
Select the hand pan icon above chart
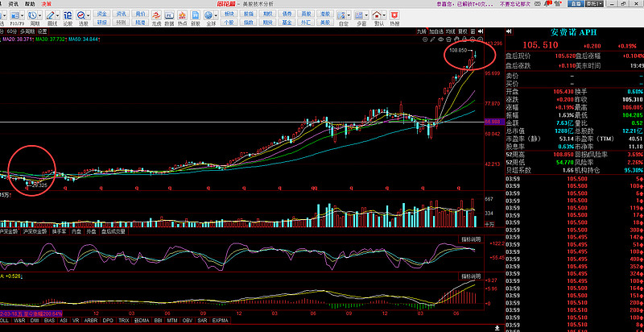456,39
